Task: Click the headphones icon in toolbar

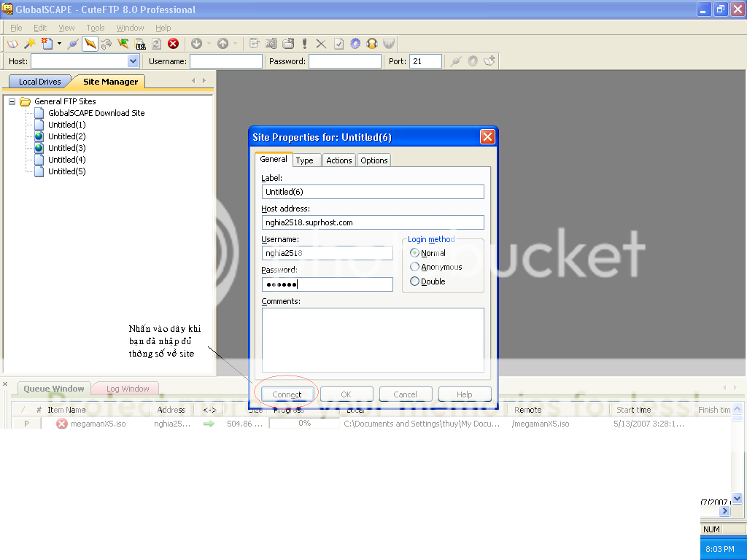Action: [x=372, y=44]
